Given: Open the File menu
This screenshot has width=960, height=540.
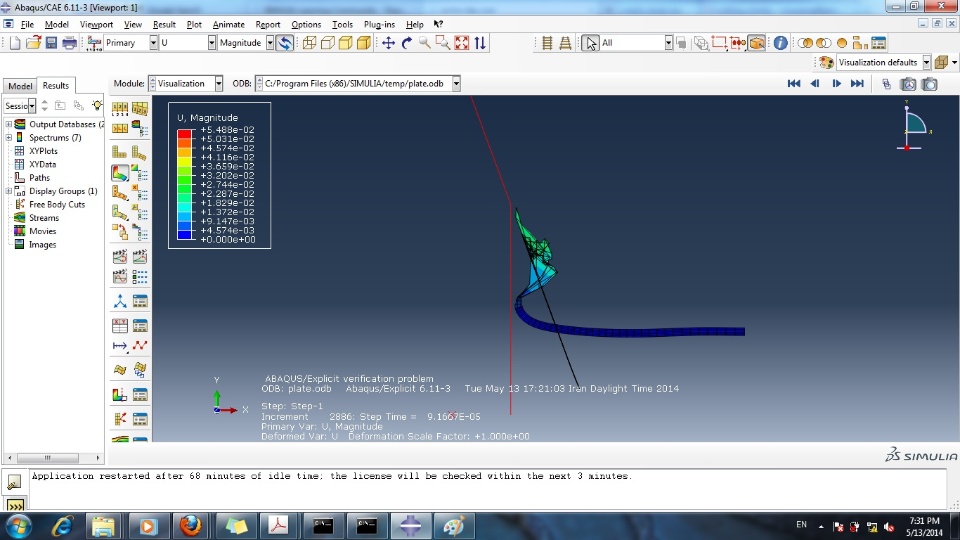Looking at the screenshot, I should pyautogui.click(x=27, y=24).
